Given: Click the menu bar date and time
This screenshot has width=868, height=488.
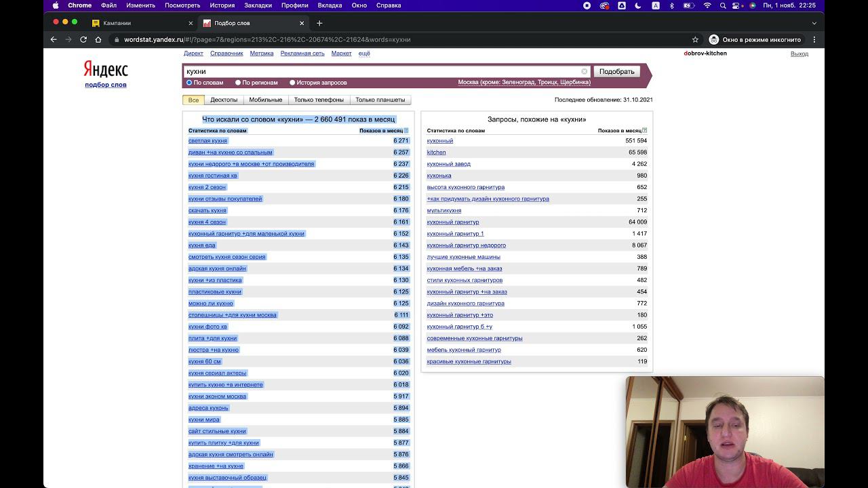Looking at the screenshot, I should (789, 5).
